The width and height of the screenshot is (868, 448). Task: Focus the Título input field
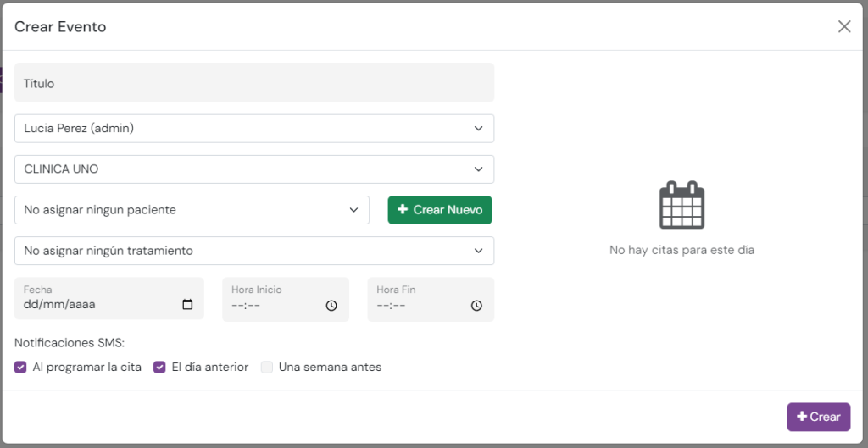pos(253,83)
